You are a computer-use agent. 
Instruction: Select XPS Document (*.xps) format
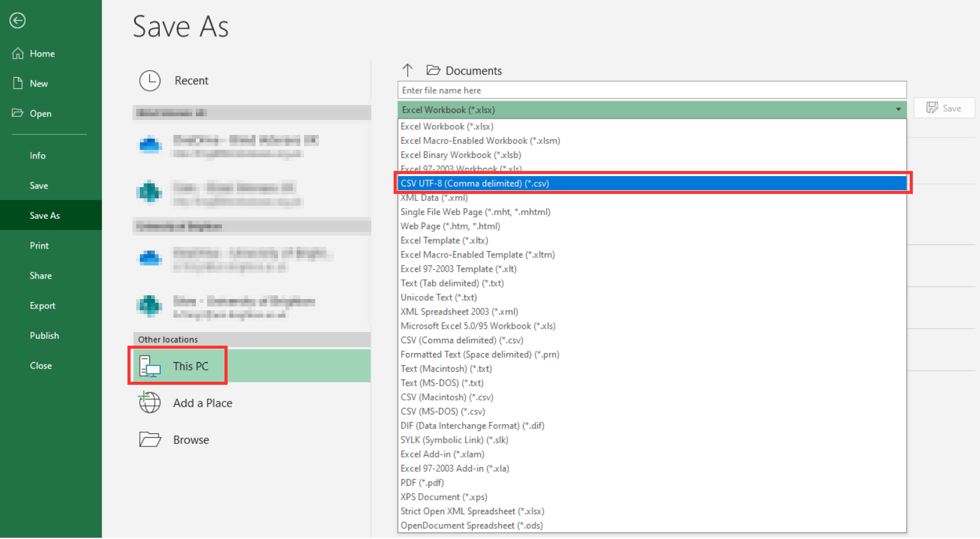coord(652,498)
